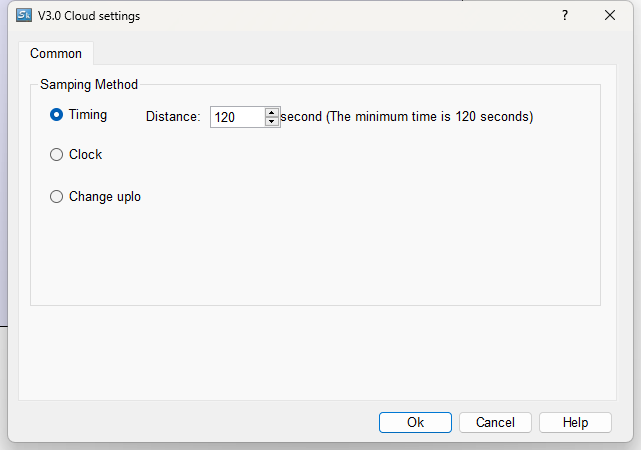The width and height of the screenshot is (641, 450).
Task: Click the Timing label text
Action: tap(88, 115)
